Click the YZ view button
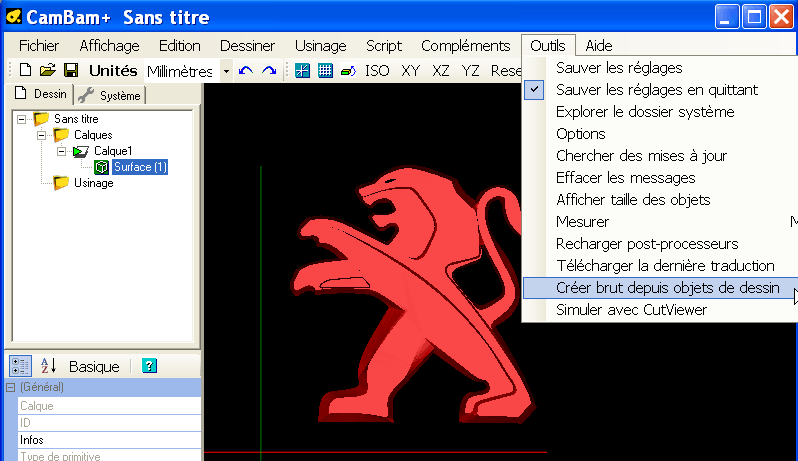The height and width of the screenshot is (461, 798). [470, 71]
